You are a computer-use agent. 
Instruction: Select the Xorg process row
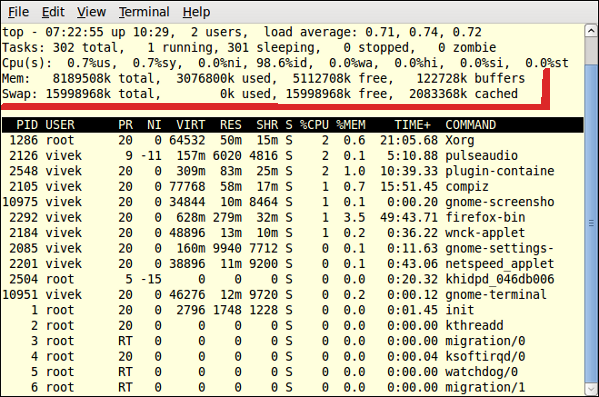tap(292, 140)
